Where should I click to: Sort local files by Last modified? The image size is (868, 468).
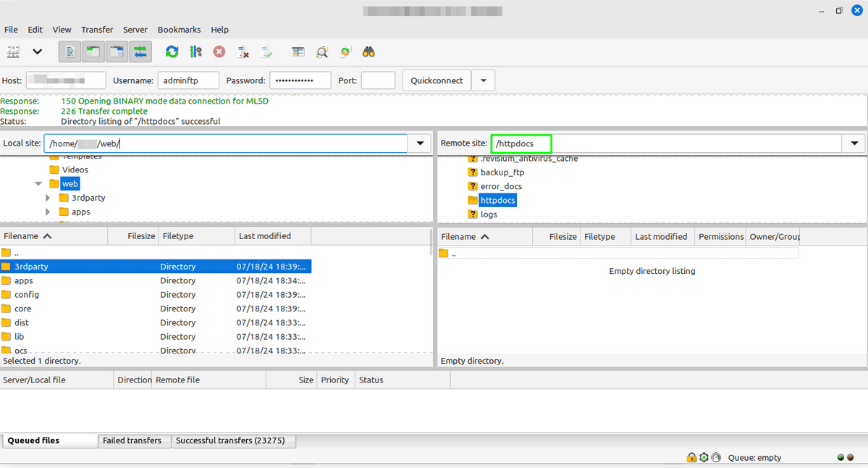265,236
